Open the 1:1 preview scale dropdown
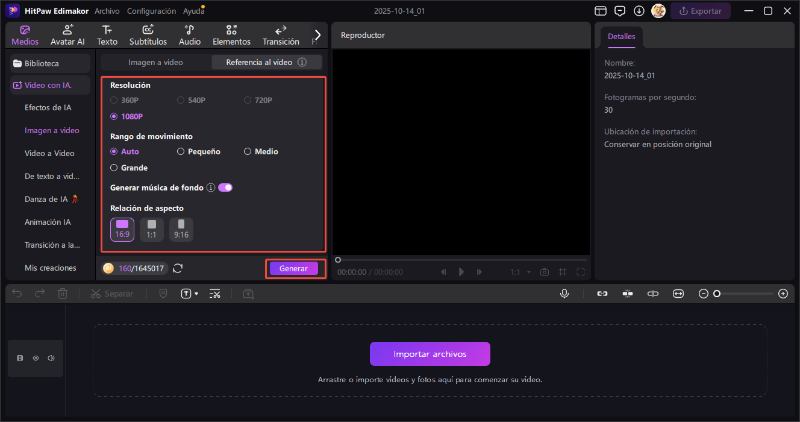 [520, 271]
